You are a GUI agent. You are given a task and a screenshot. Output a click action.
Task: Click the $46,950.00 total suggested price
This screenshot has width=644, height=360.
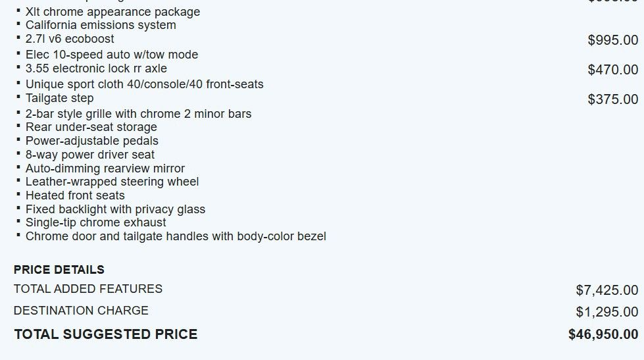tap(603, 334)
